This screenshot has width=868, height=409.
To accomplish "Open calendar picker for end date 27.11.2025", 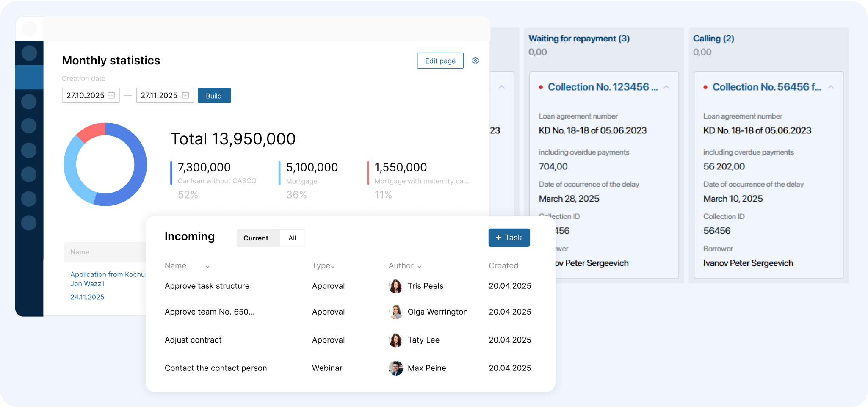I will pos(185,95).
